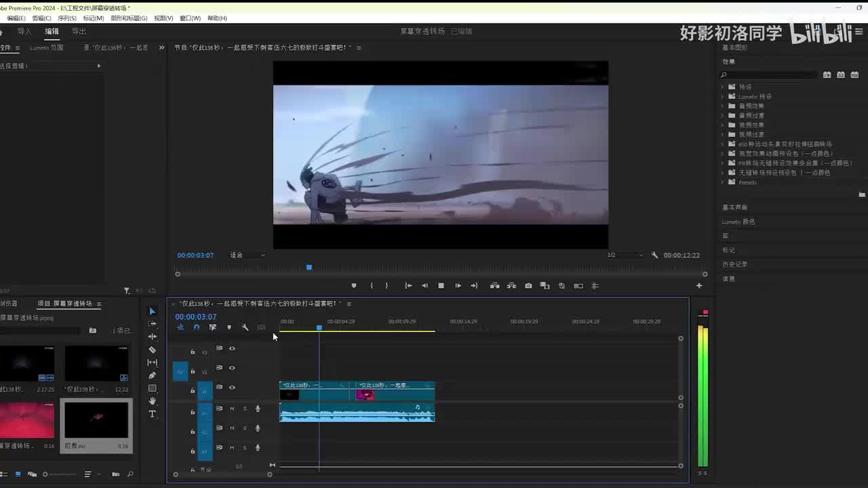Open the 序列(S) menu
Viewport: 868px width, 488px height.
(67, 18)
